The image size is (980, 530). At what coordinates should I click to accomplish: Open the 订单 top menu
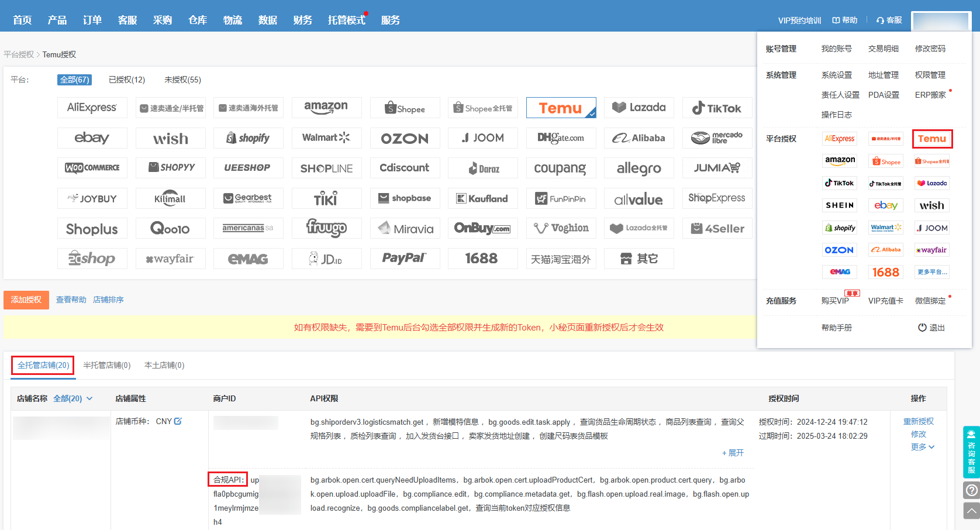point(92,20)
